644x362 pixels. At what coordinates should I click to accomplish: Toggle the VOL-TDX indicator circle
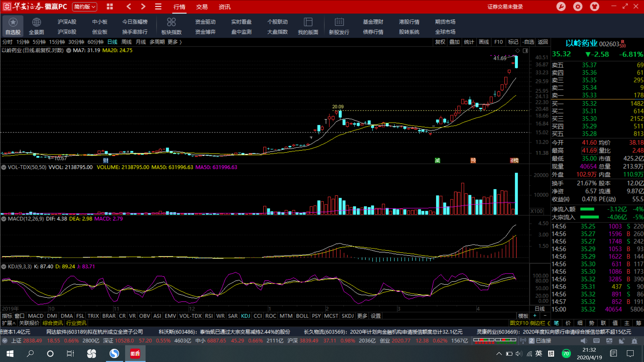pyautogui.click(x=4, y=167)
